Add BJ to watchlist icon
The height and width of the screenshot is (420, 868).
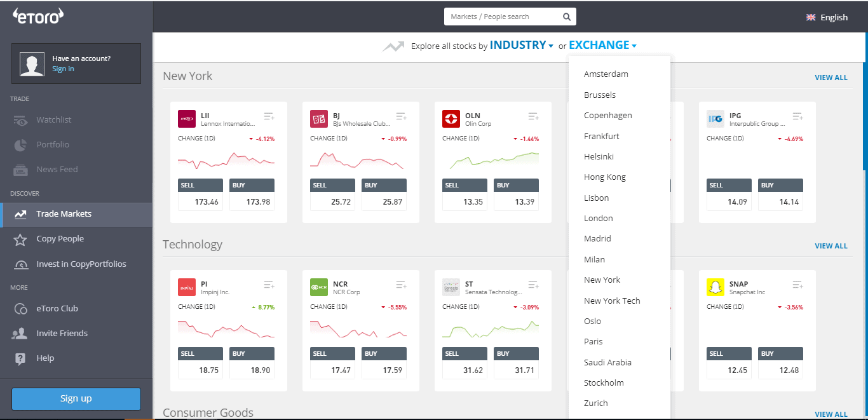coord(402,116)
